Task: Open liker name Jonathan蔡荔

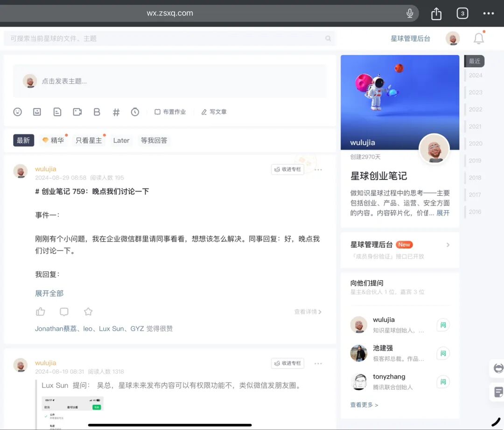Action: (x=56, y=328)
